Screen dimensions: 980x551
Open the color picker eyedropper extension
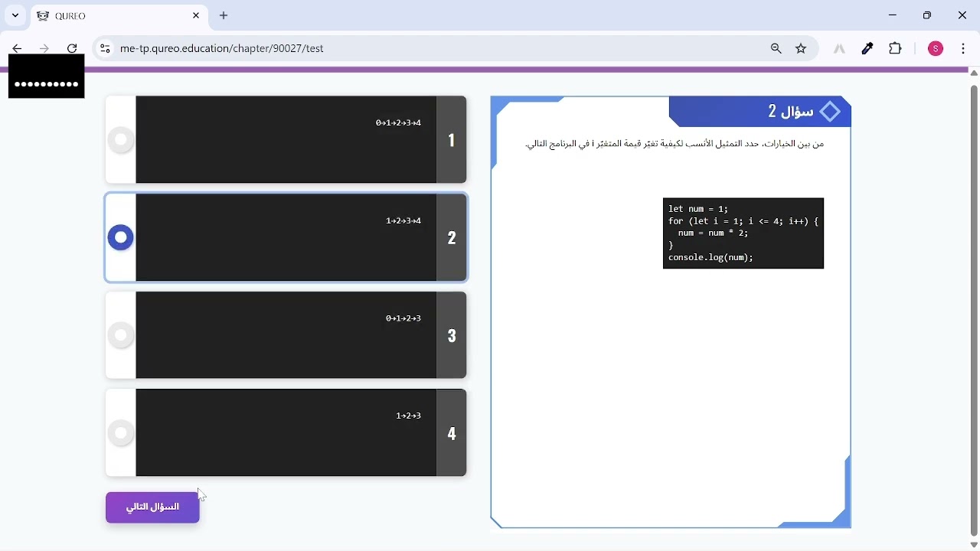(868, 49)
